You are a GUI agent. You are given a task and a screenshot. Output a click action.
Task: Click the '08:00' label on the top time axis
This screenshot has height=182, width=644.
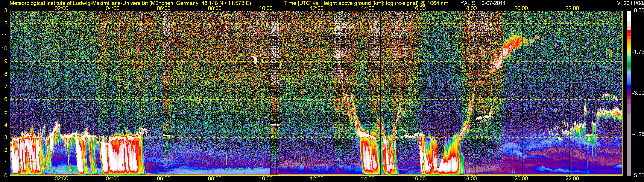(215, 8)
